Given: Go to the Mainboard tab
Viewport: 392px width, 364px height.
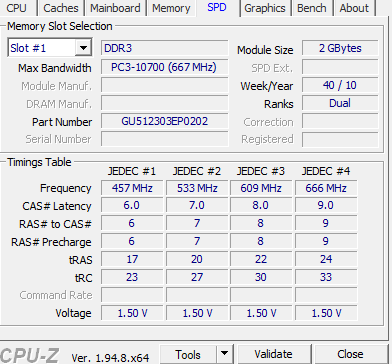Looking at the screenshot, I should click(115, 8).
